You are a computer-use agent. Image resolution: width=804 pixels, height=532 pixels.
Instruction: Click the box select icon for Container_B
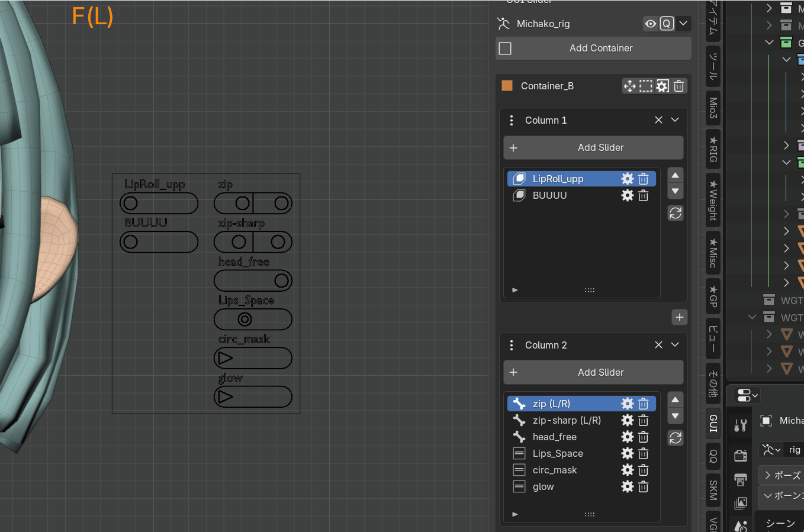click(x=646, y=86)
